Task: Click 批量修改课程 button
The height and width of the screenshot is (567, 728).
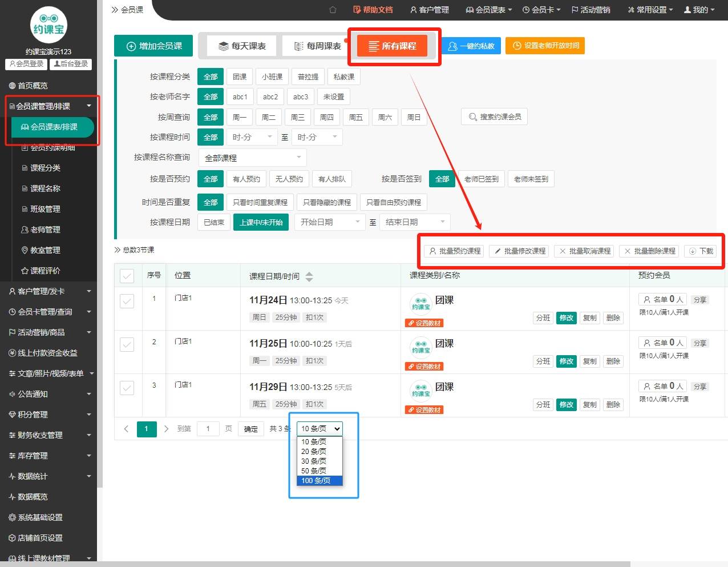Action: coord(520,251)
